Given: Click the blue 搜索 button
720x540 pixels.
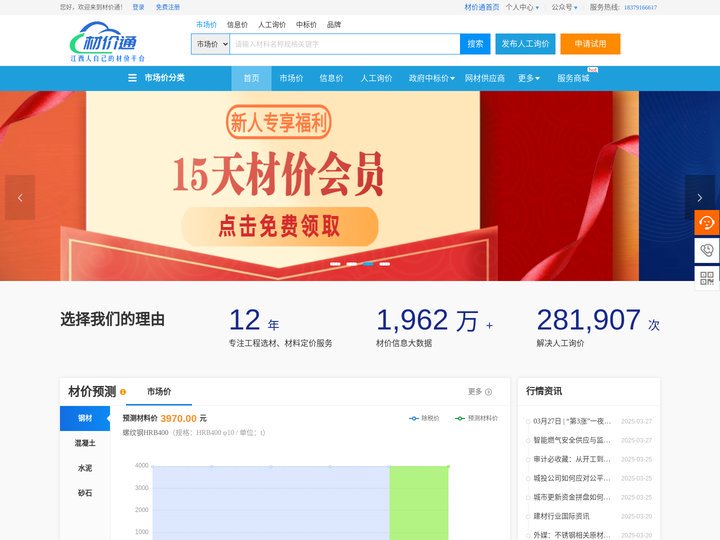Looking at the screenshot, I should pos(475,44).
